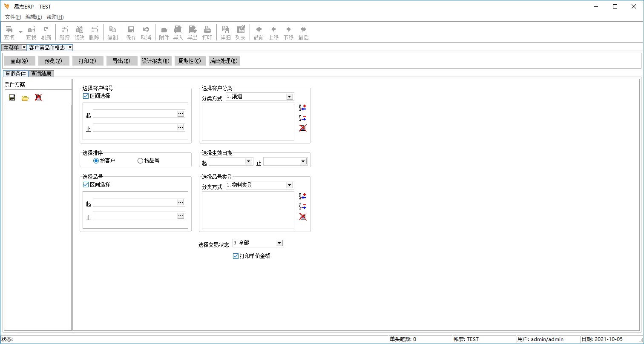The width and height of the screenshot is (644, 344).
Task: Clear the 选择客户分类 list with the delete icon
Action: coord(303,128)
